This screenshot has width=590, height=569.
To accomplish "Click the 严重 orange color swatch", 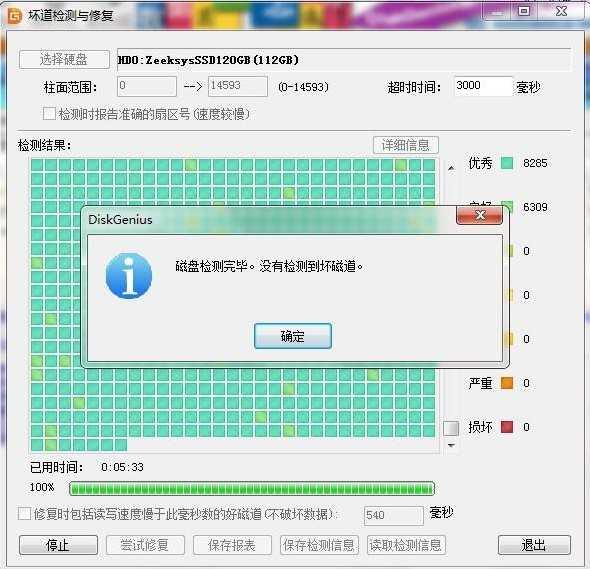I will click(x=507, y=383).
